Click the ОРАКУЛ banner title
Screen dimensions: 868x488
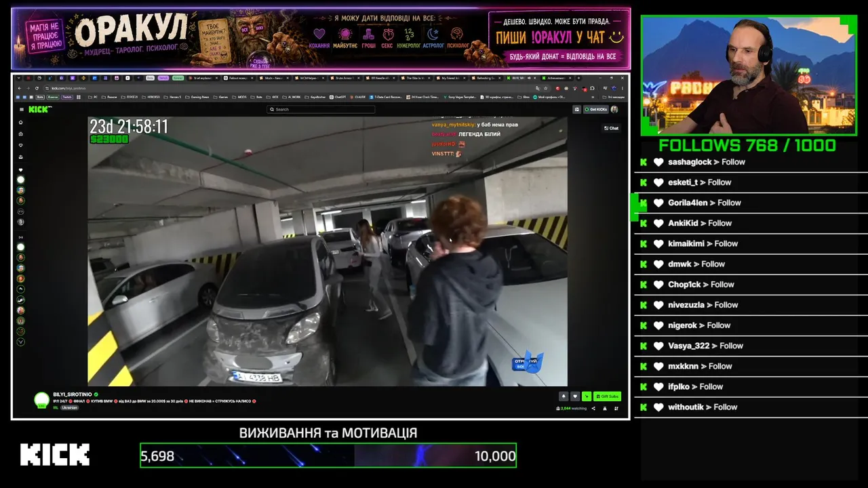(132, 30)
